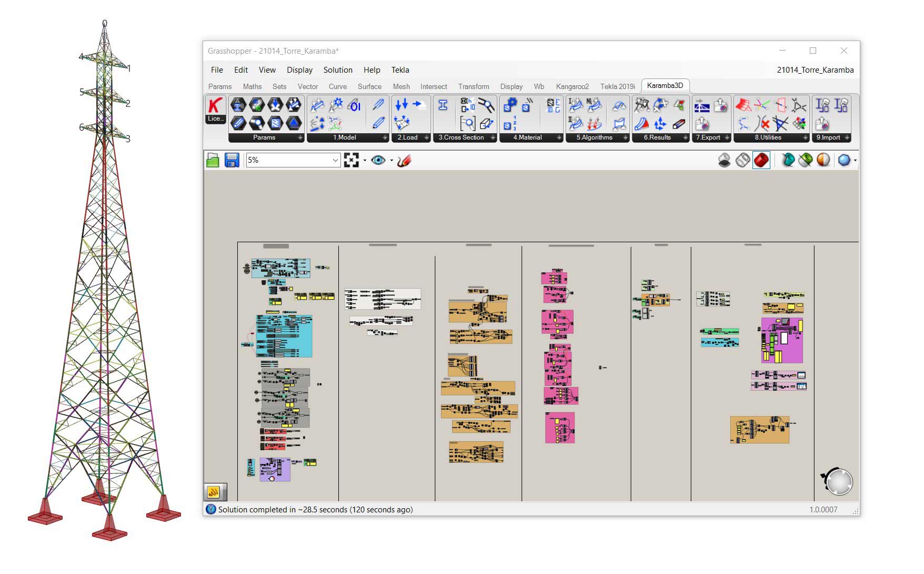Image resolution: width=924 pixels, height=574 pixels.
Task: Select the red mesh icon in Utilities
Action: (743, 105)
